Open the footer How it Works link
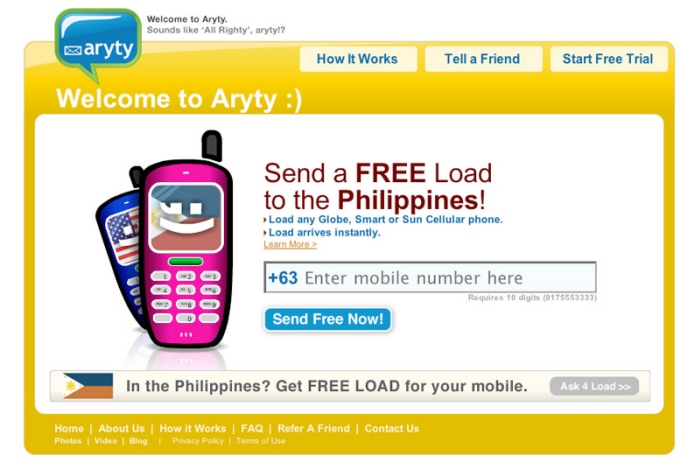 pyautogui.click(x=193, y=428)
